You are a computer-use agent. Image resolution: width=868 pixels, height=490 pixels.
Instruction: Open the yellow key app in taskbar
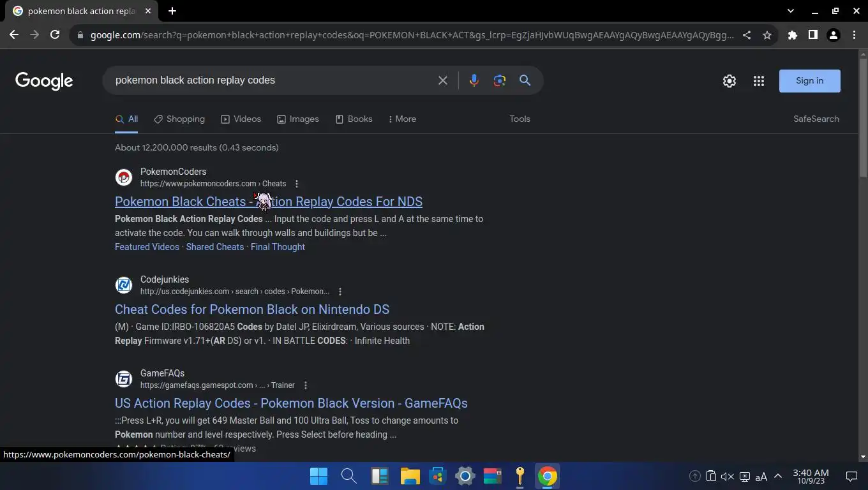pos(520,477)
